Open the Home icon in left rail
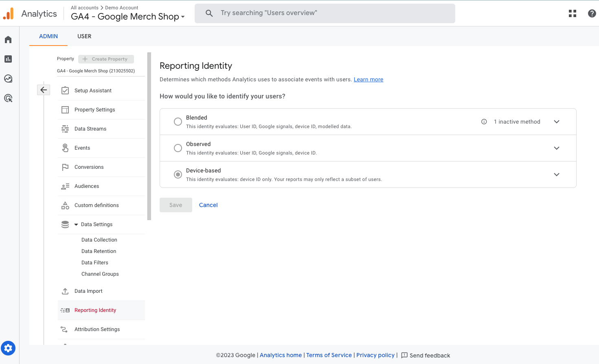Image resolution: width=599 pixels, height=364 pixels. 8,39
